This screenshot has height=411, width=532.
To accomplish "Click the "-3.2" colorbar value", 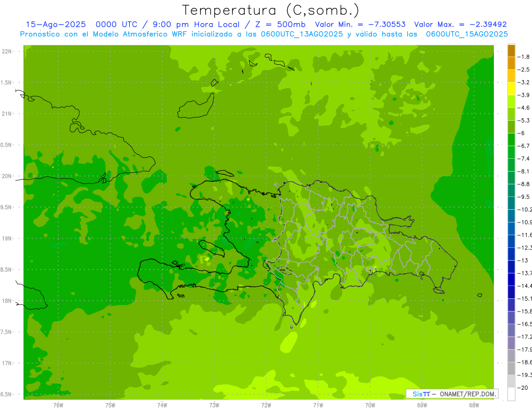I will coord(524,82).
